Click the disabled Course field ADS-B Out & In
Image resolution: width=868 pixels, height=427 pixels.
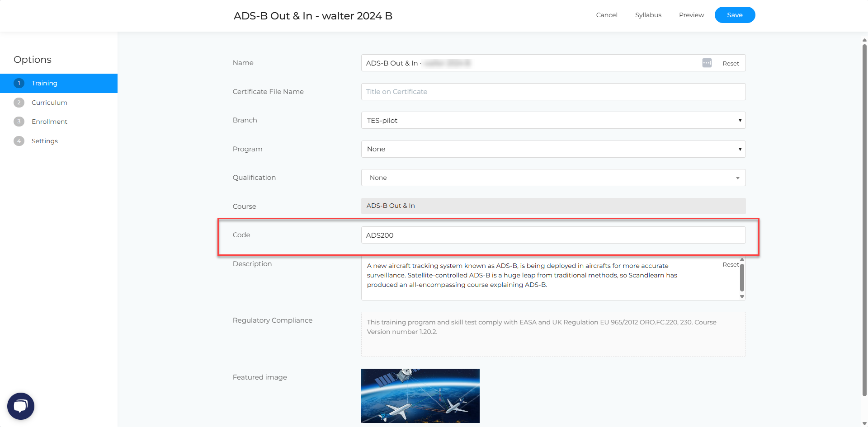(x=553, y=206)
